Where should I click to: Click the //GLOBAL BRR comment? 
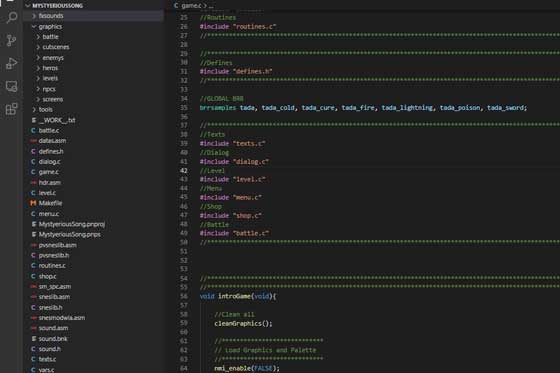pos(221,99)
